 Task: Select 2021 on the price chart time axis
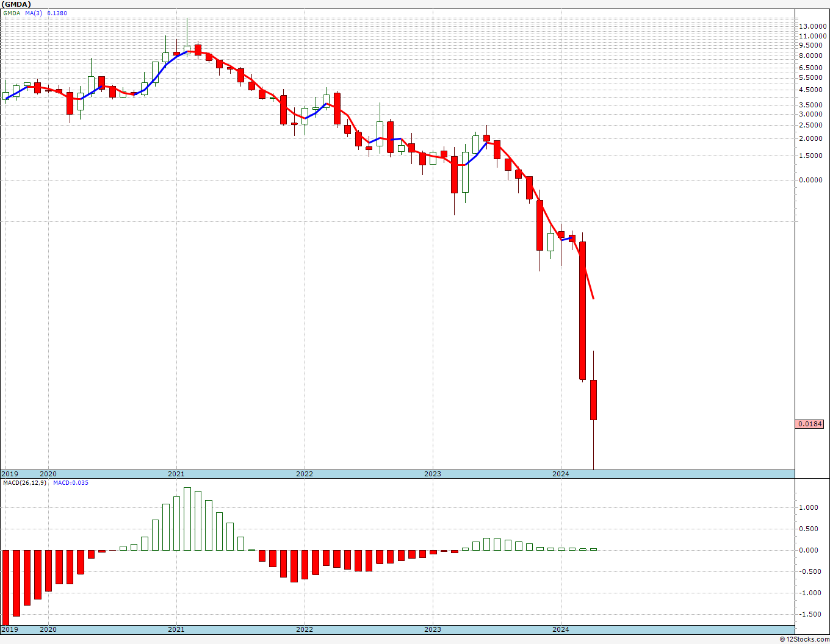tap(176, 474)
